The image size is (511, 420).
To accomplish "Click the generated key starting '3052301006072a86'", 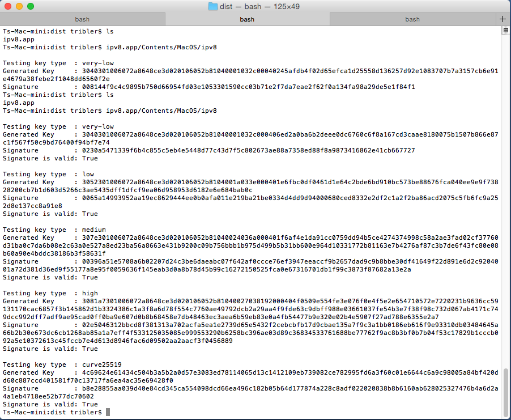I will pos(290,182).
